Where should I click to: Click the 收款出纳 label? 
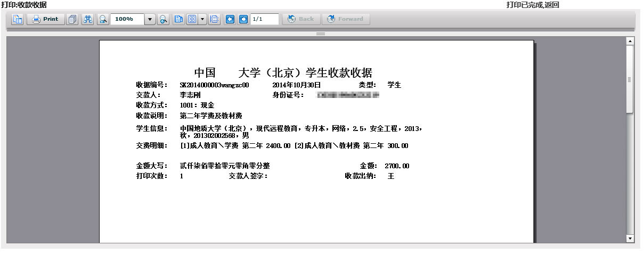coord(361,176)
